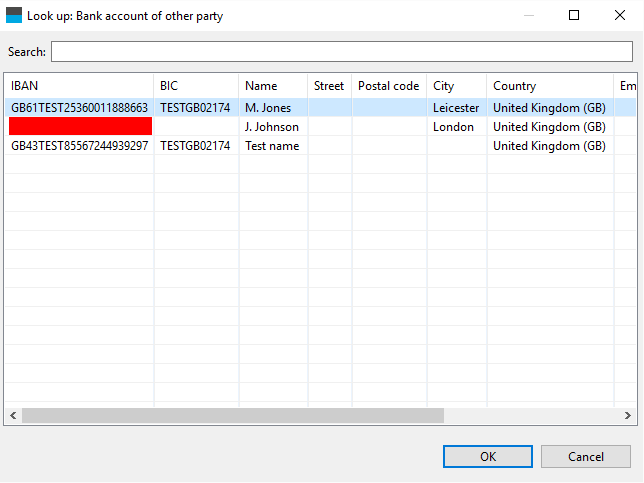This screenshot has width=644, height=483.
Task: Click the Name column header
Action: pyautogui.click(x=272, y=86)
